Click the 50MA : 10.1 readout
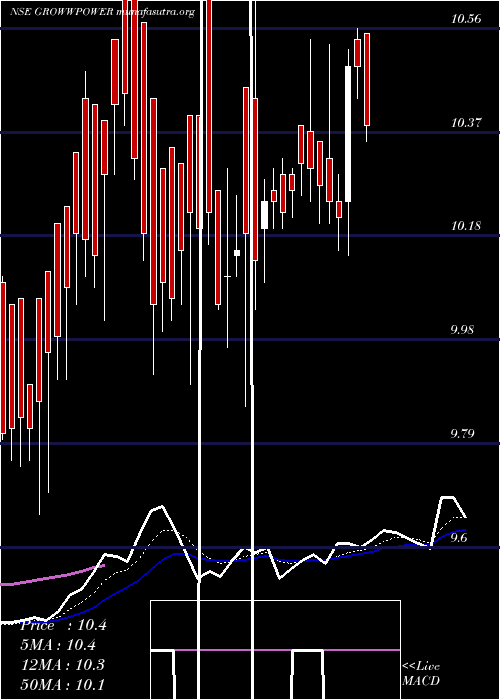Viewport: 500px width, 700px height. [x=63, y=684]
